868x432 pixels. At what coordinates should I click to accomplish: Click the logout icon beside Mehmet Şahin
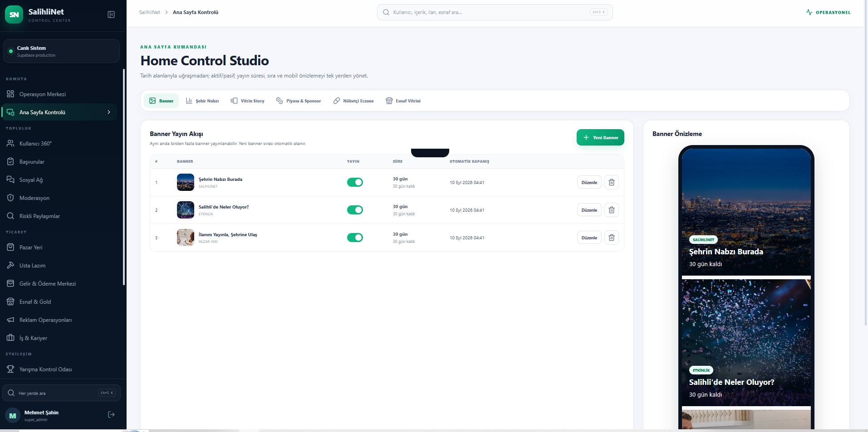pos(111,414)
